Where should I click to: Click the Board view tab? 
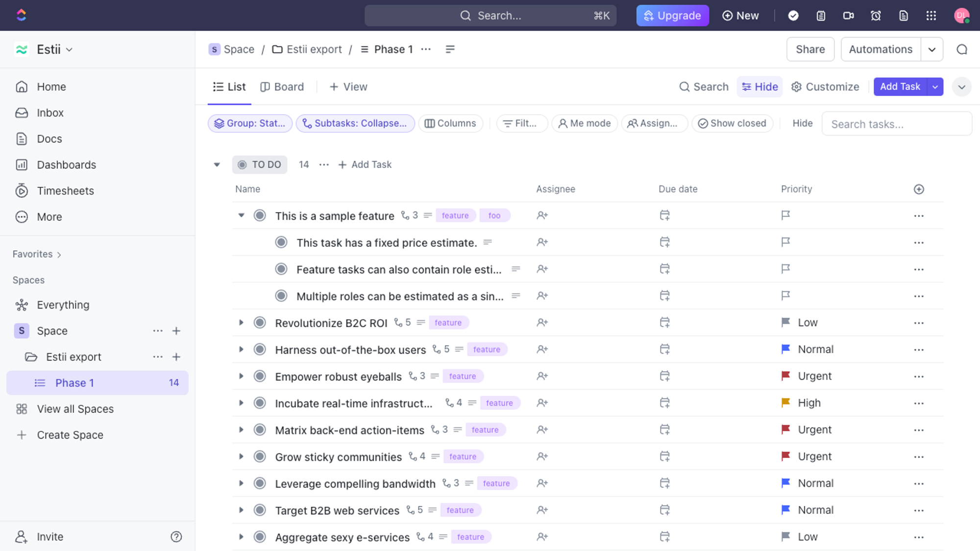click(282, 87)
